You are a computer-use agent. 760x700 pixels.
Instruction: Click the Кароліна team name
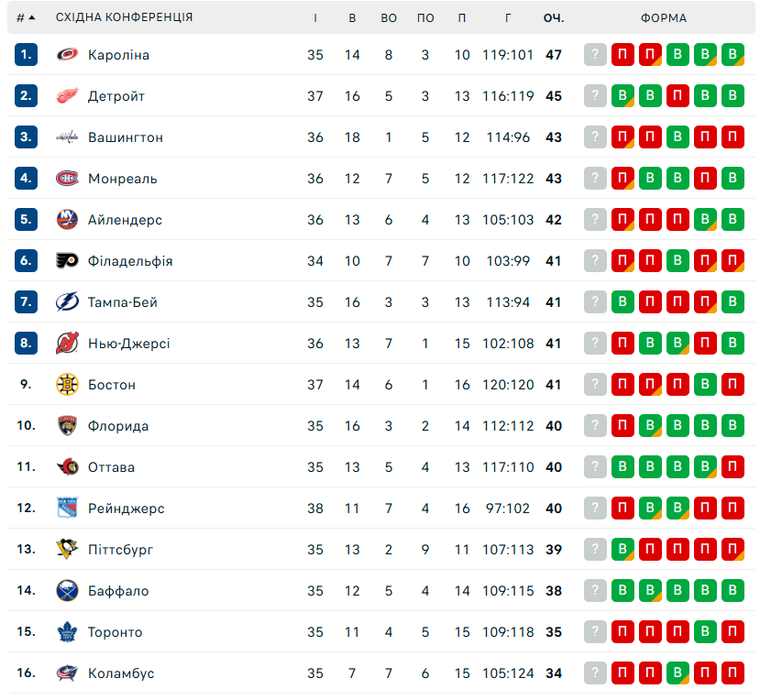tap(118, 55)
